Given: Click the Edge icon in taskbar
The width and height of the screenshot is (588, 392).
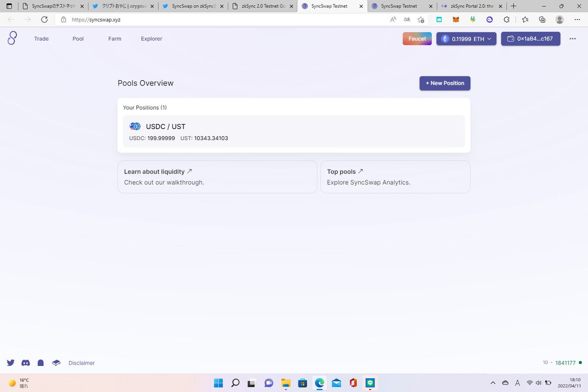Looking at the screenshot, I should 319,383.
